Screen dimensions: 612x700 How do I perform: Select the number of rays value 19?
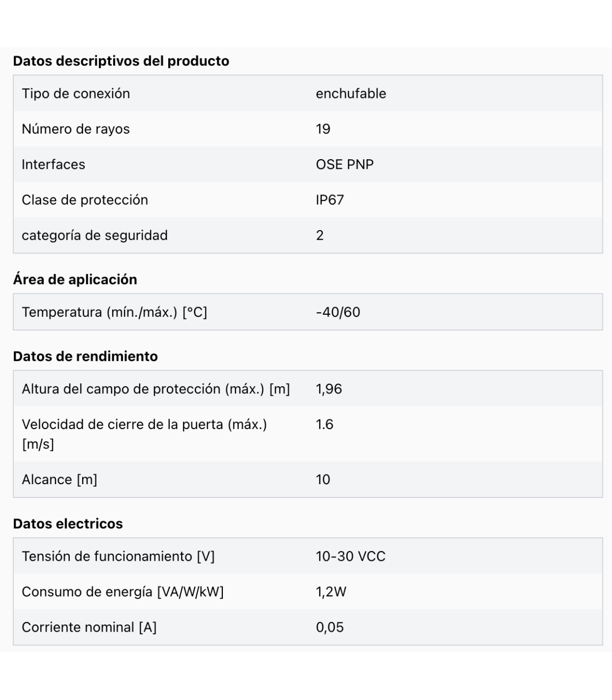pos(323,129)
